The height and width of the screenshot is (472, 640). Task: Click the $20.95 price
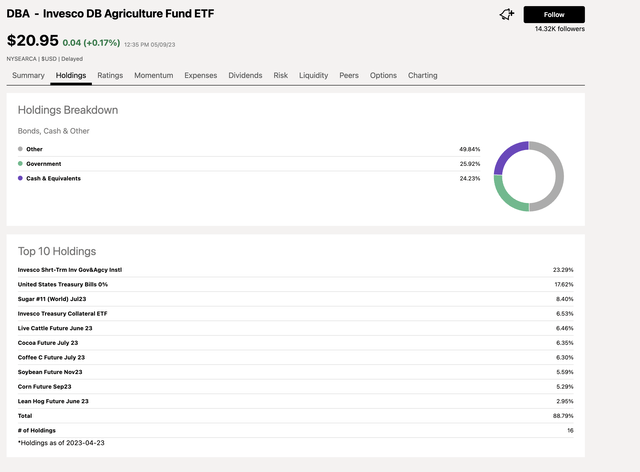click(x=33, y=40)
